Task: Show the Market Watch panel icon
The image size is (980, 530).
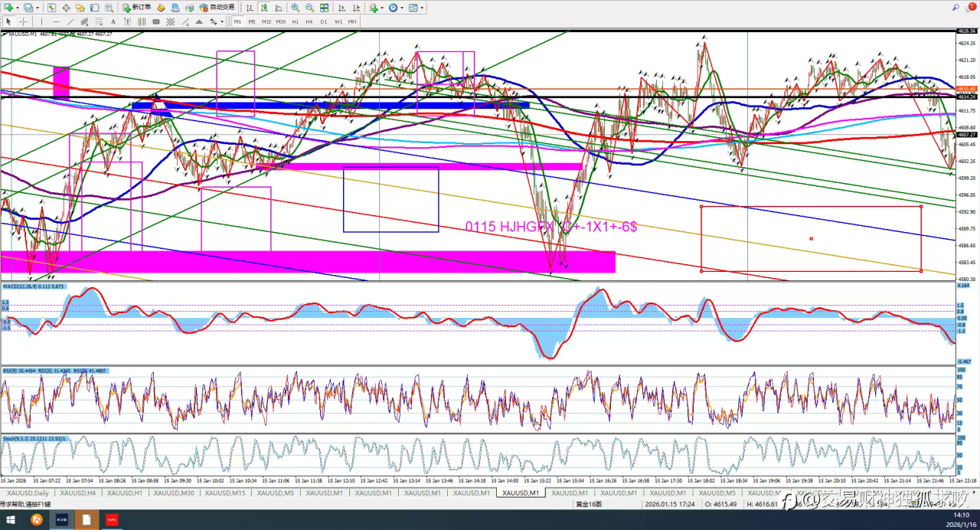Action: pos(51,8)
